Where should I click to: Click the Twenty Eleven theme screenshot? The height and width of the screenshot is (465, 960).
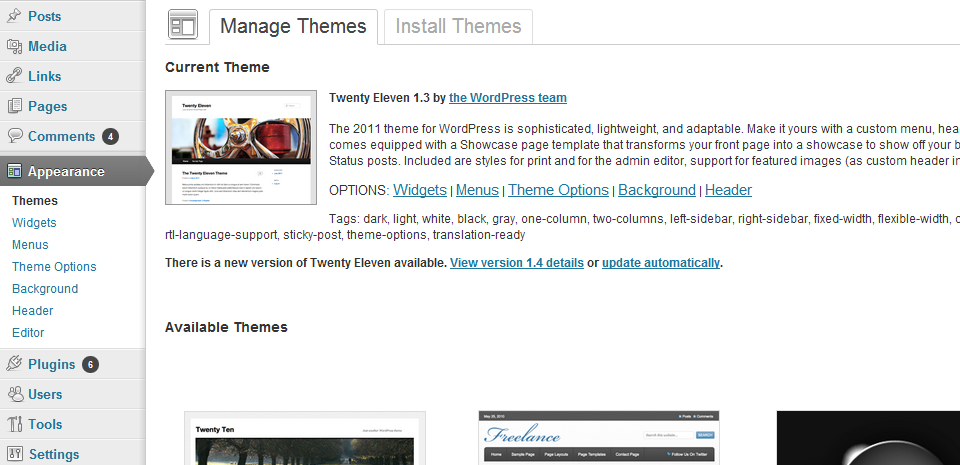pyautogui.click(x=241, y=147)
